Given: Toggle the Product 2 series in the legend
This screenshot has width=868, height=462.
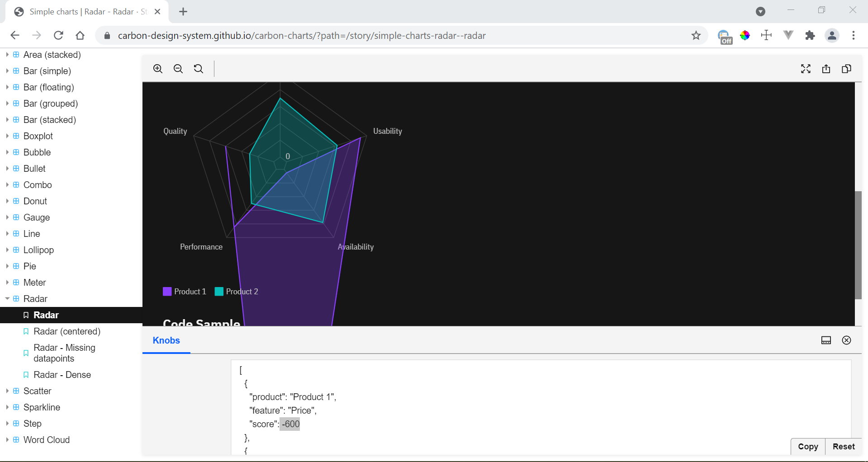Looking at the screenshot, I should pos(236,291).
